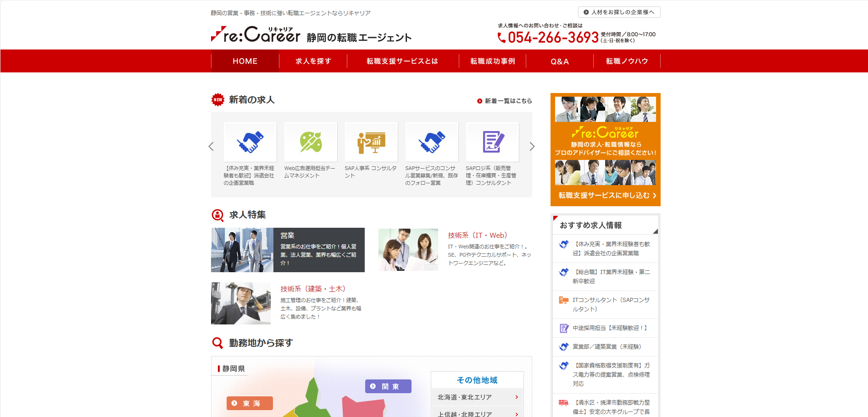868x417 pixels.
Task: Select the orange 東海 region button on map
Action: click(250, 403)
